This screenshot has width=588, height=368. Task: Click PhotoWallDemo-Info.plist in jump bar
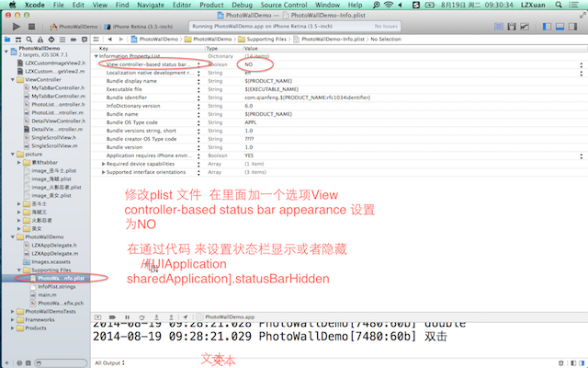(329, 39)
